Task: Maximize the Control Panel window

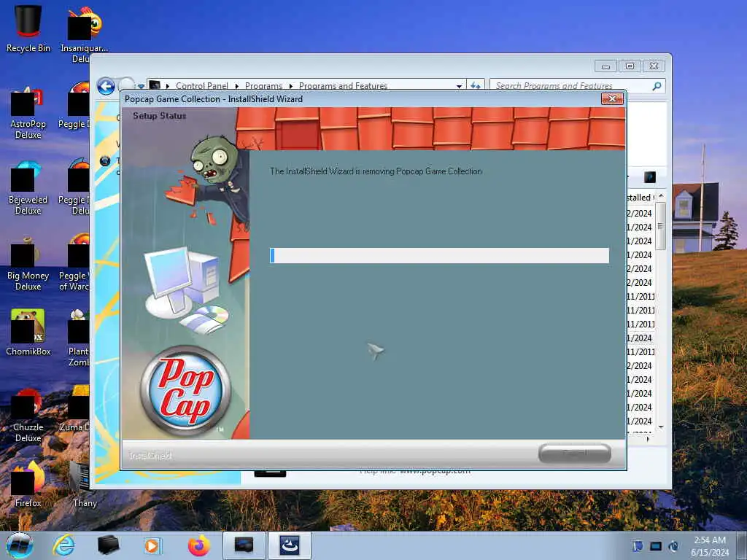Action: point(630,66)
